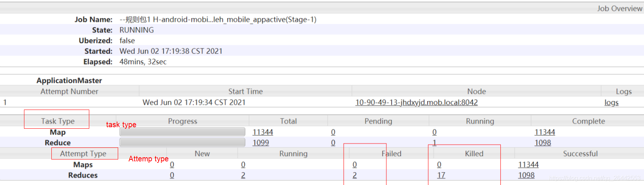Click the Start Time column header
The width and height of the screenshot is (644, 185).
coord(245,91)
